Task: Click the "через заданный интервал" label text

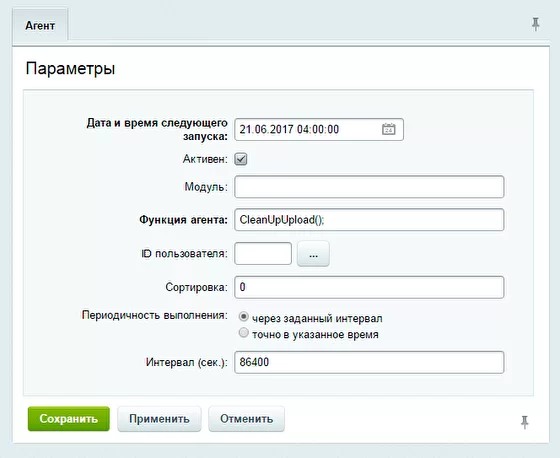Action: 317,318
